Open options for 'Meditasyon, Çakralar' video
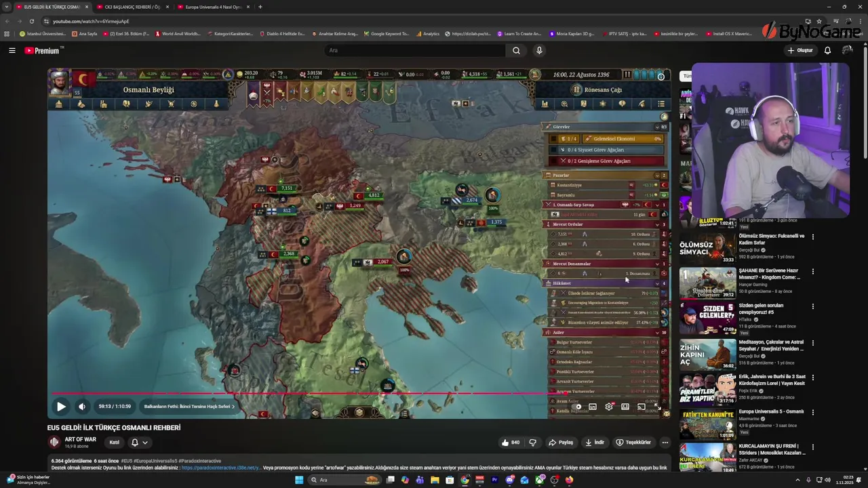 coord(812,342)
